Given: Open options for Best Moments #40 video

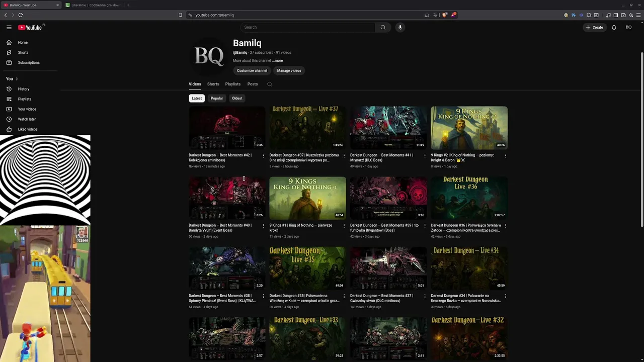Looking at the screenshot, I should 263,226.
